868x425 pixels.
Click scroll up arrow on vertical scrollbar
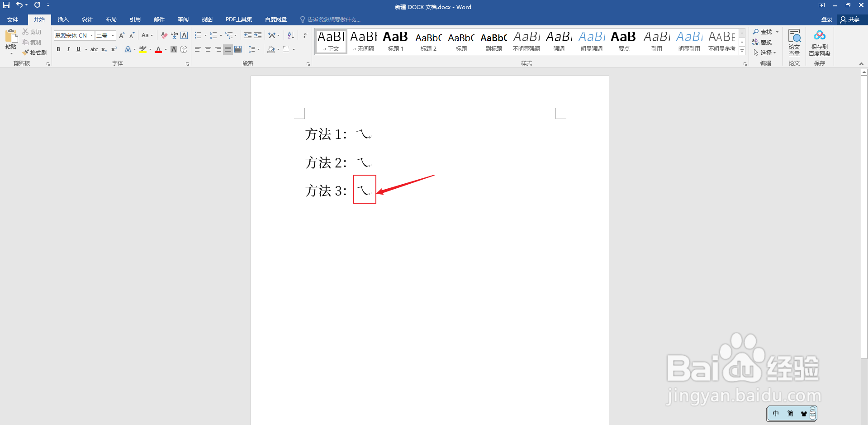864,72
